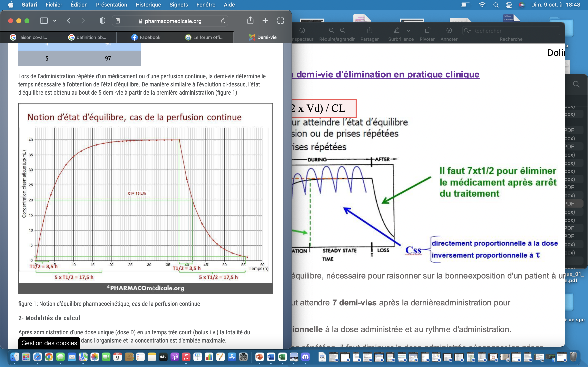Click Safari share icon
The height and width of the screenshot is (367, 588).
[x=250, y=21]
